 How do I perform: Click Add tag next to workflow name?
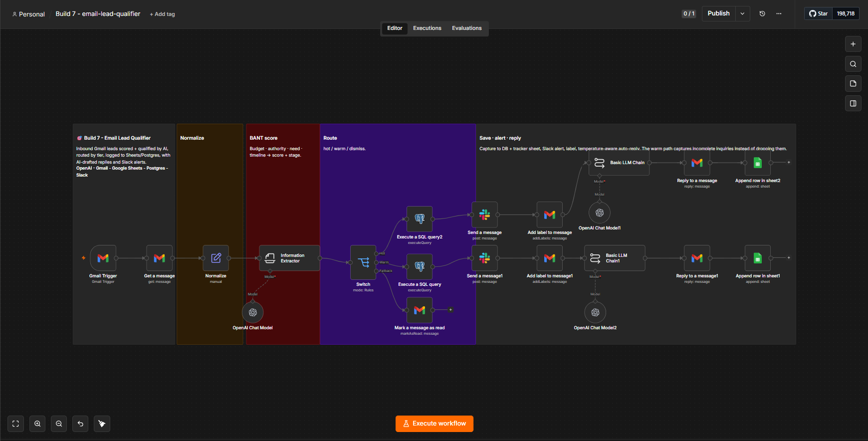click(163, 14)
